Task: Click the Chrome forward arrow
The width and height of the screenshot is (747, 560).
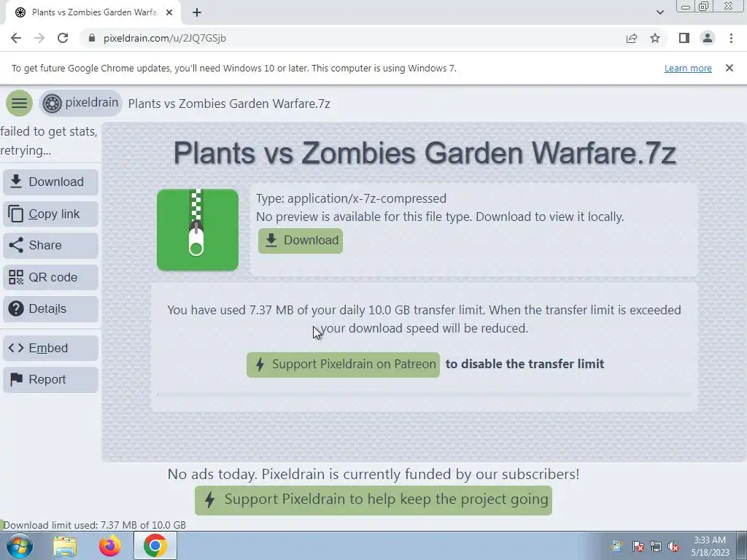Action: pyautogui.click(x=39, y=38)
